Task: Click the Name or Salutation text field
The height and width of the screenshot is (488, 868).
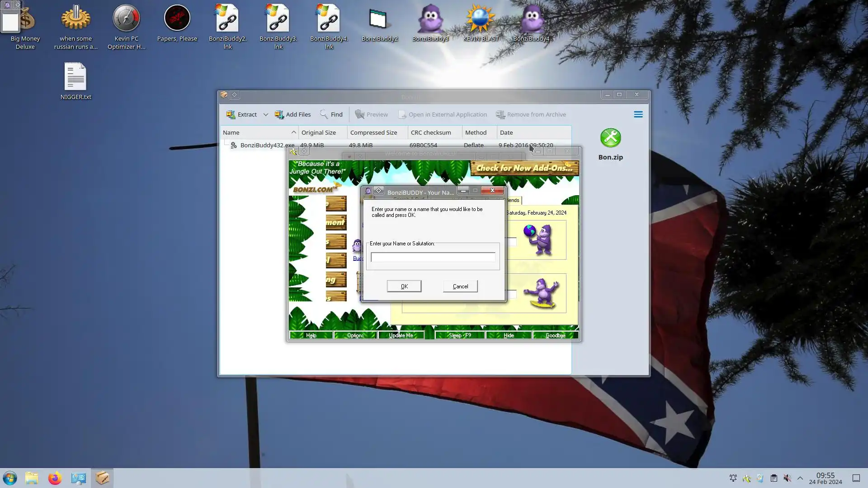Action: (433, 257)
